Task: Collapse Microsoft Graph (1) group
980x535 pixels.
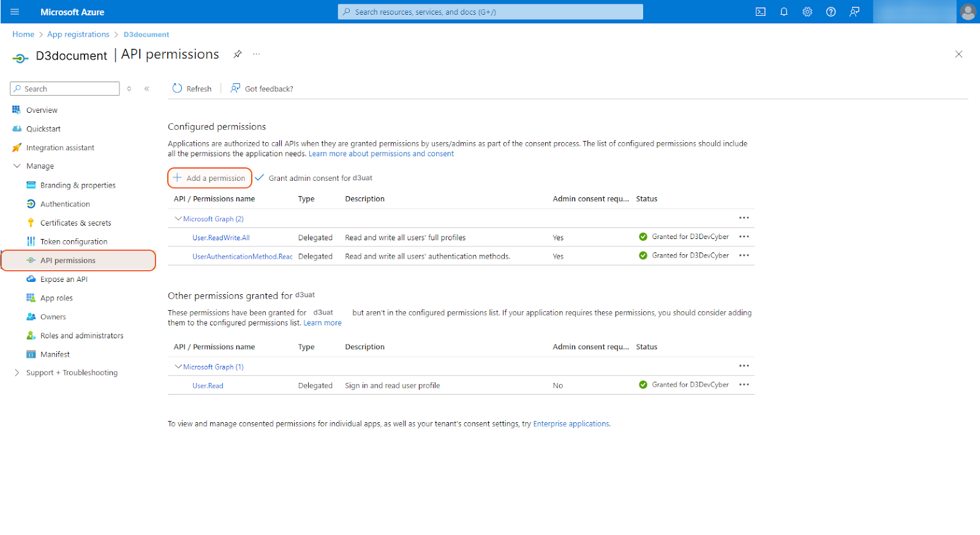Action: 178,366
